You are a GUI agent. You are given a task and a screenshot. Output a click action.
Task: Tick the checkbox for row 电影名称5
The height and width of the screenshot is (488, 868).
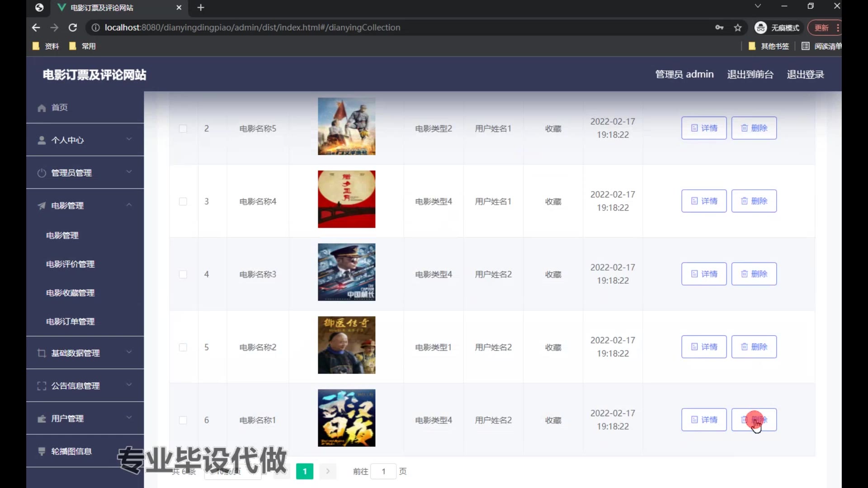tap(183, 129)
